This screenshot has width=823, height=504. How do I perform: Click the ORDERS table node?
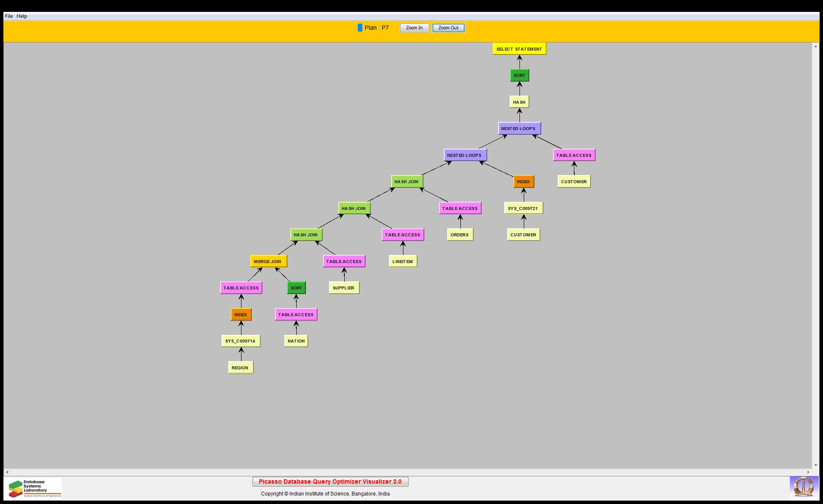[x=460, y=235]
